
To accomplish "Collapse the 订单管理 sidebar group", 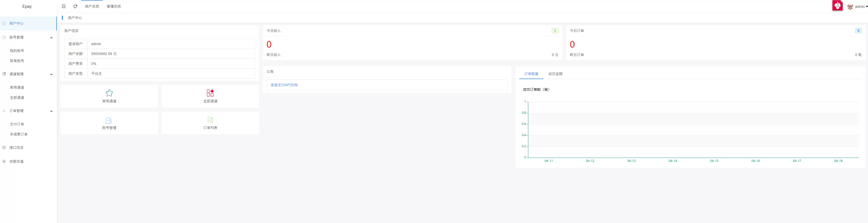I will click(x=51, y=111).
